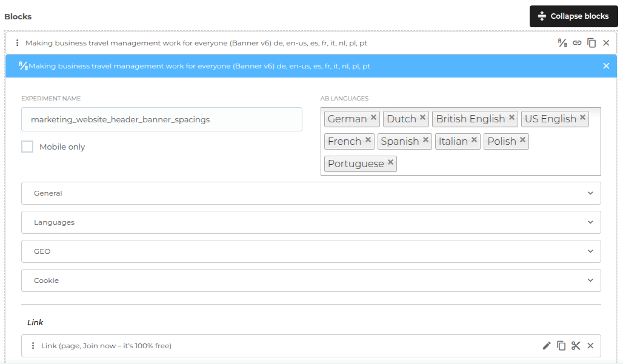Image resolution: width=623 pixels, height=364 pixels.
Task: Click the Experiment Name input field
Action: point(161,119)
